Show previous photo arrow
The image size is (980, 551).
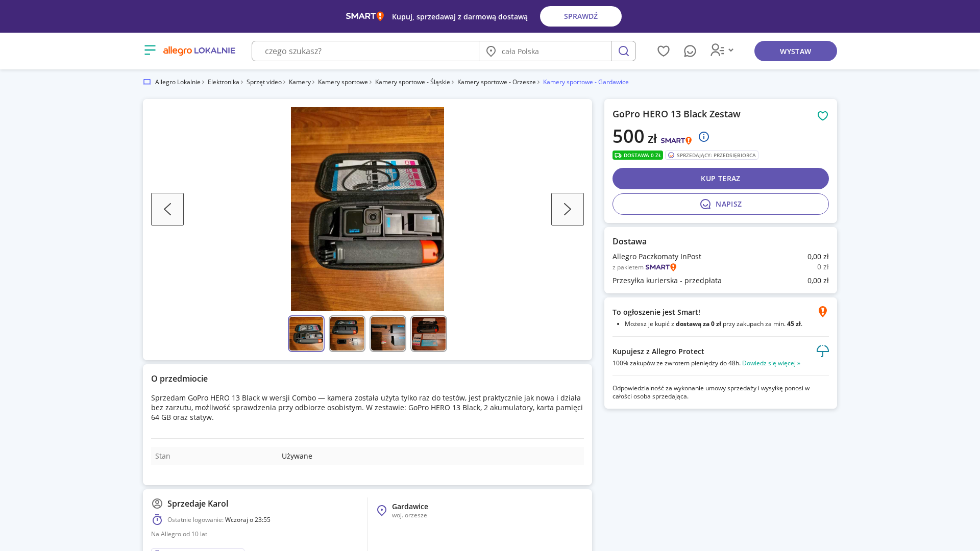(167, 209)
